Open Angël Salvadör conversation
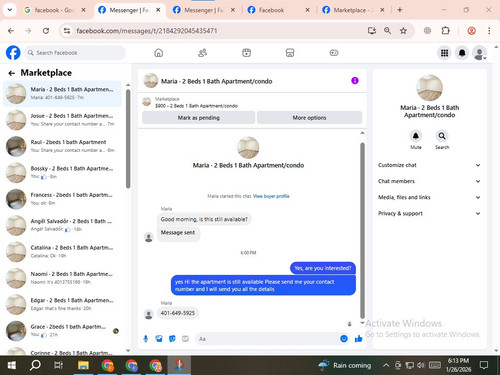 62,225
